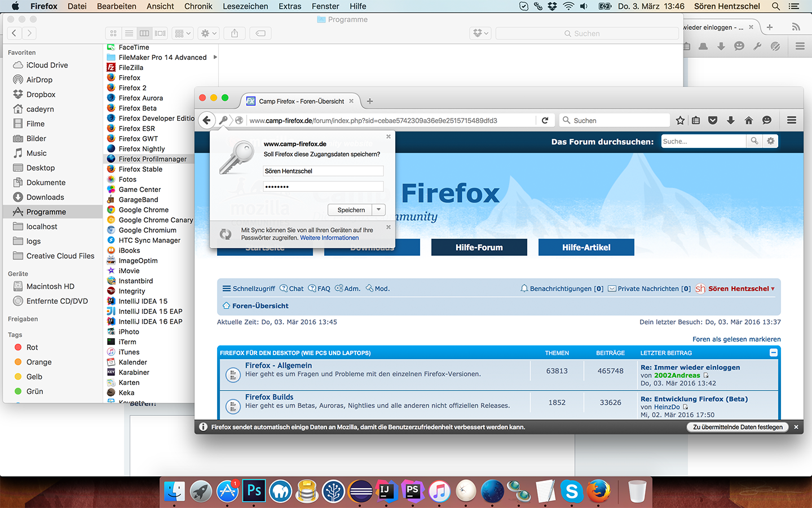Open iTunes from the Dock
Image resolution: width=812 pixels, height=508 pixels.
pyautogui.click(x=440, y=491)
